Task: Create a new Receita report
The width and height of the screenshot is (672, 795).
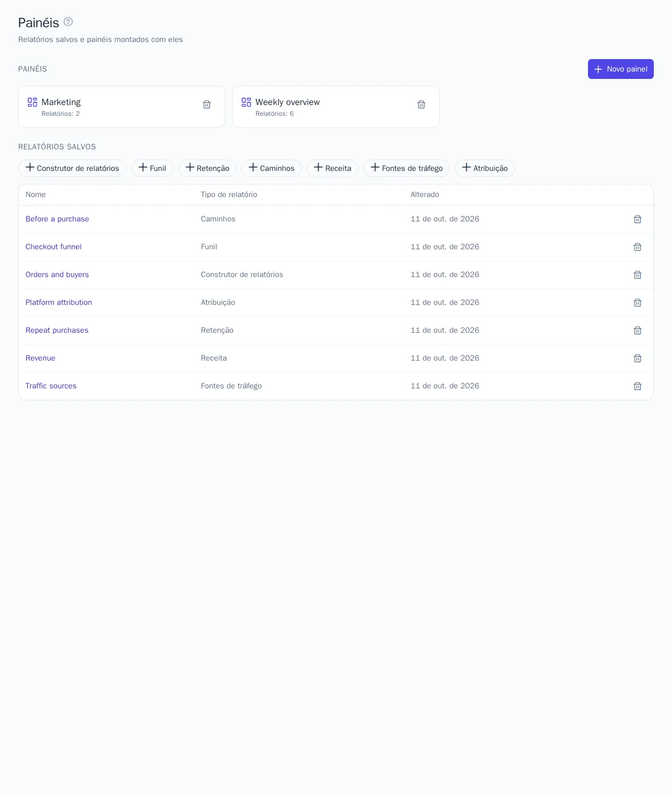Action: [x=333, y=168]
